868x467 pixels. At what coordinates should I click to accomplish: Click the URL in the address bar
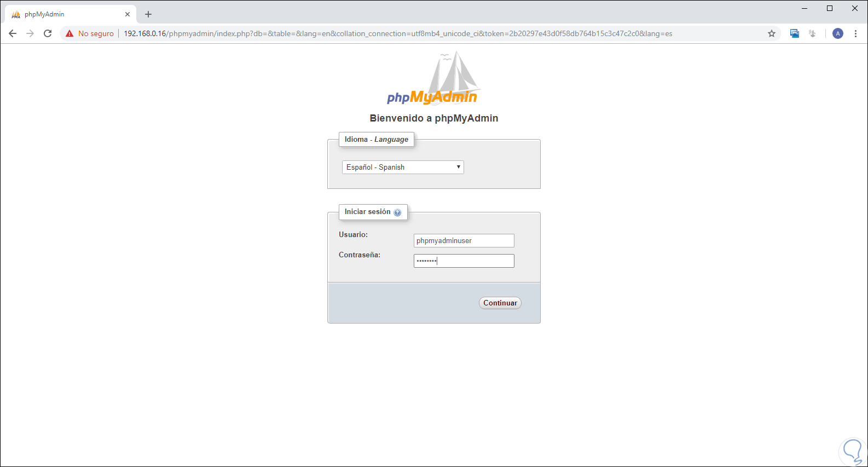coord(398,33)
